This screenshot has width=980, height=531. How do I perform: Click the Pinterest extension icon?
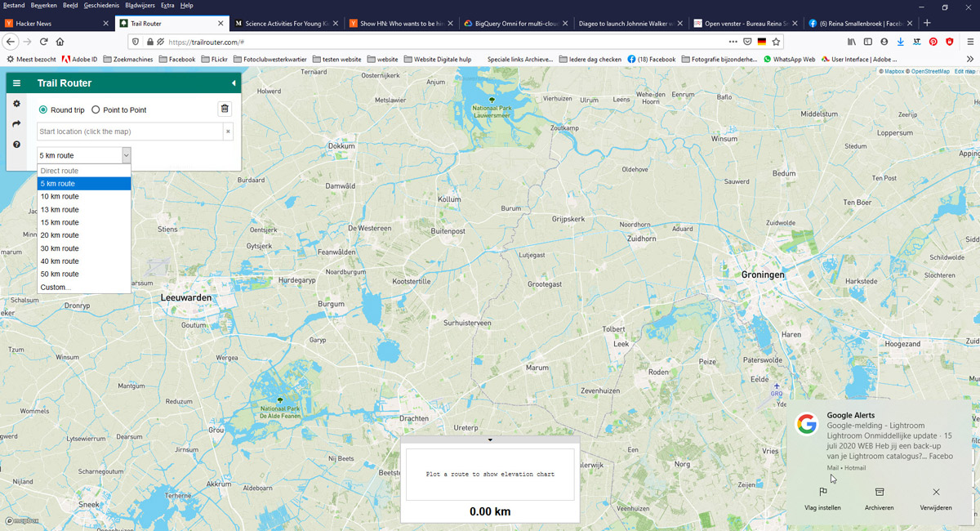(933, 42)
